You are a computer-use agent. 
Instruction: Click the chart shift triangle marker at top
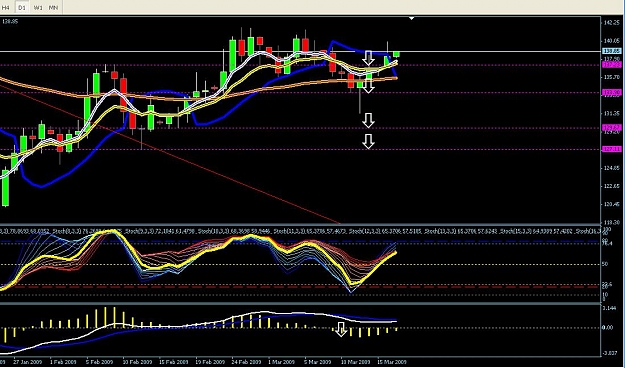(412, 18)
